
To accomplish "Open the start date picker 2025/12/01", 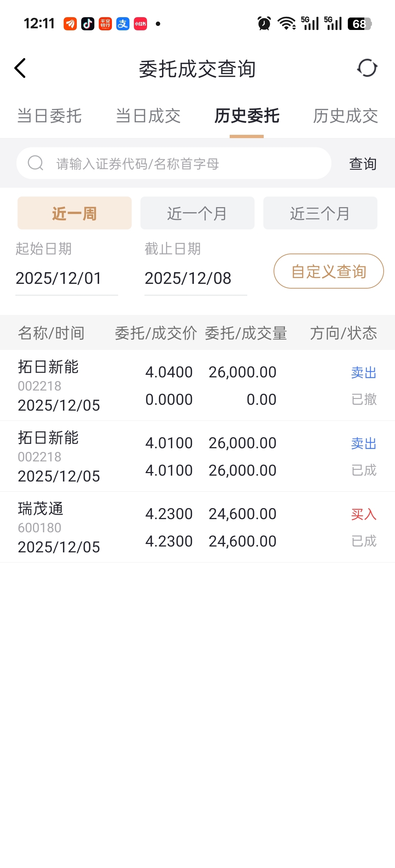I will point(67,278).
